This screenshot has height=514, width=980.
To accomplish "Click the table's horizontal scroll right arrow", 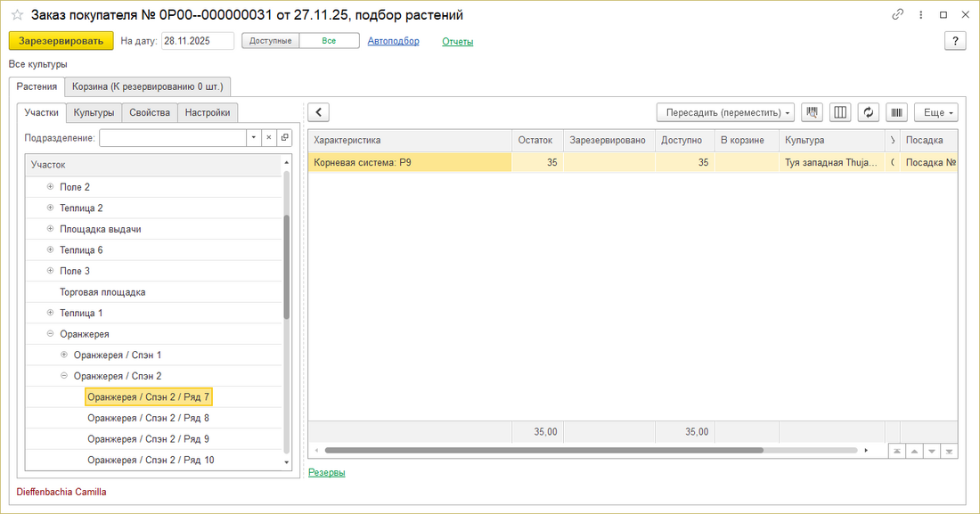I will pyautogui.click(x=866, y=450).
